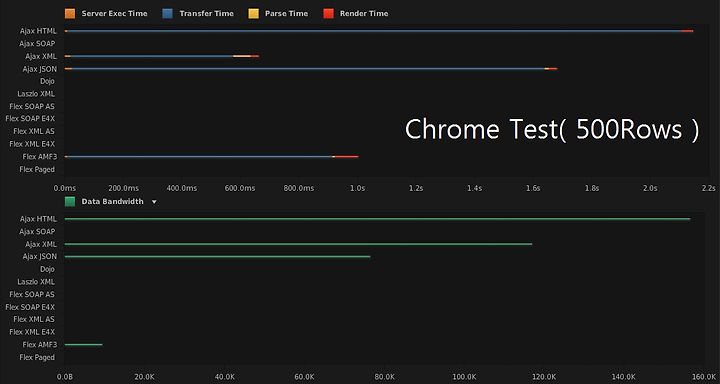Click Flex XML E4X label in bandwidth chart

point(32,332)
